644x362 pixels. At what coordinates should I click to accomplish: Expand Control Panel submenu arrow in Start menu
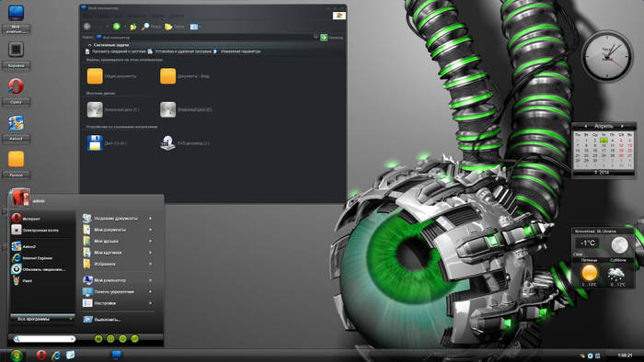(150, 291)
